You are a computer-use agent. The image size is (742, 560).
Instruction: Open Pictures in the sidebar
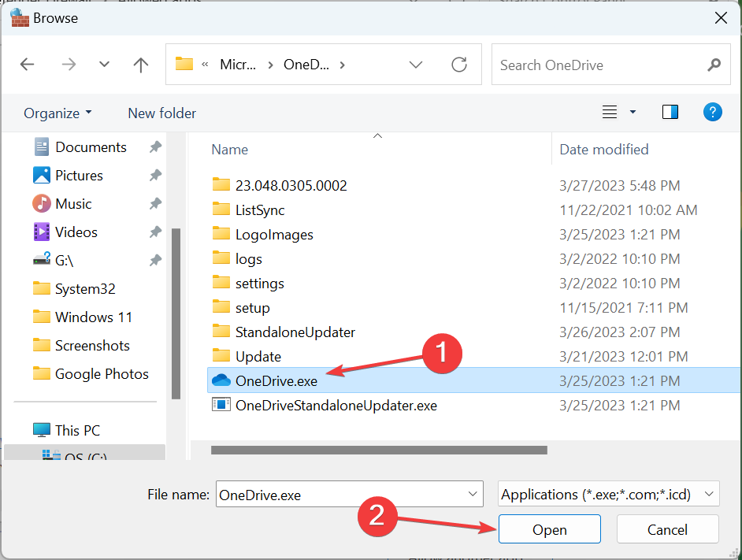click(79, 176)
